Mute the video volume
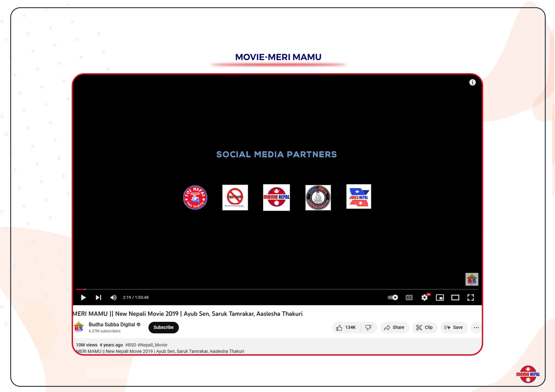Image resolution: width=555 pixels, height=392 pixels. (x=113, y=297)
